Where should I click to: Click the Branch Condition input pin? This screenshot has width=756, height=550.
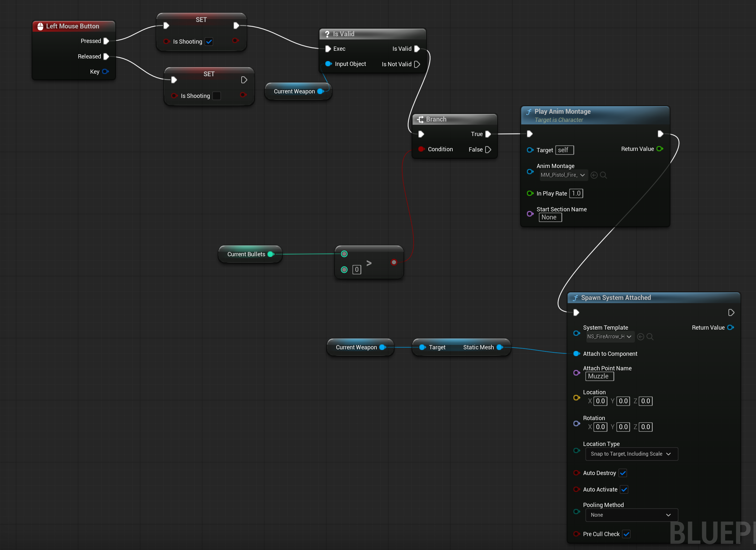[421, 149]
